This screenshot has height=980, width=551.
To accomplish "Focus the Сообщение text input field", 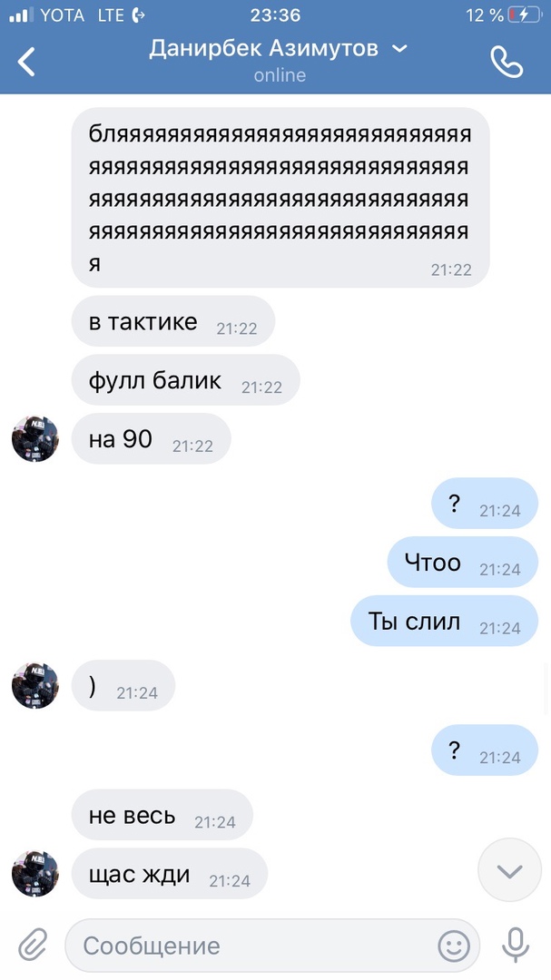I will click(x=272, y=946).
